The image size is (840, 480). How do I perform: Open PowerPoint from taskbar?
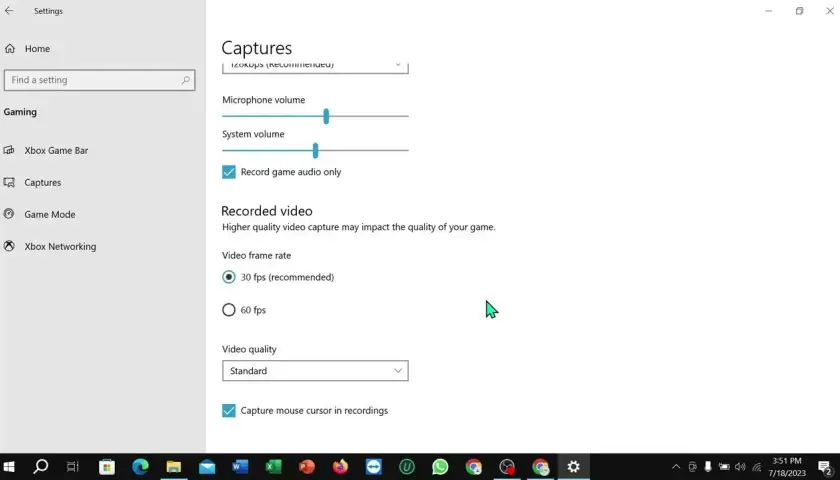[x=306, y=467]
